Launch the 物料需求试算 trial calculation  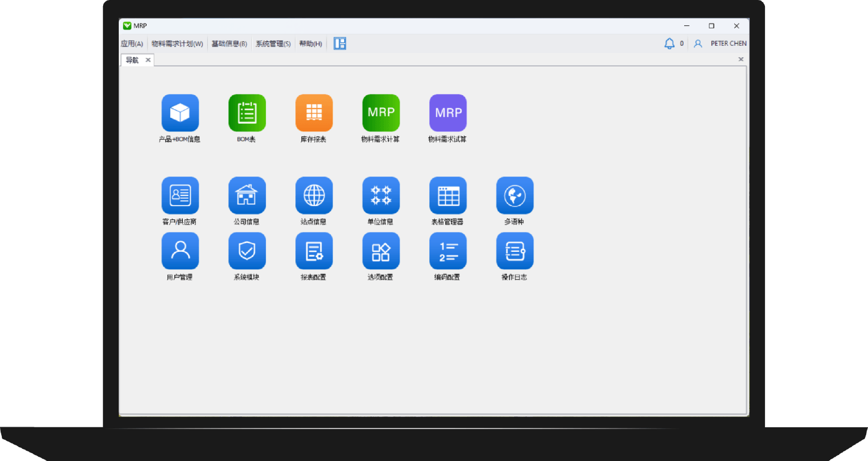click(448, 112)
